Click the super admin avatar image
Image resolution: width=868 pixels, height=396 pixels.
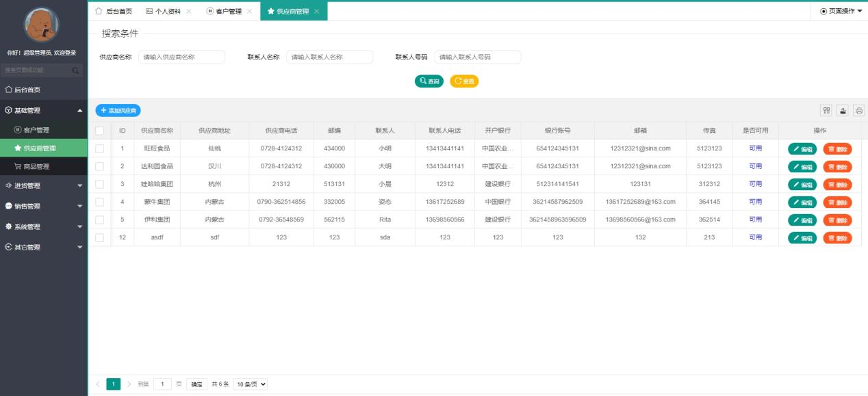(x=41, y=25)
